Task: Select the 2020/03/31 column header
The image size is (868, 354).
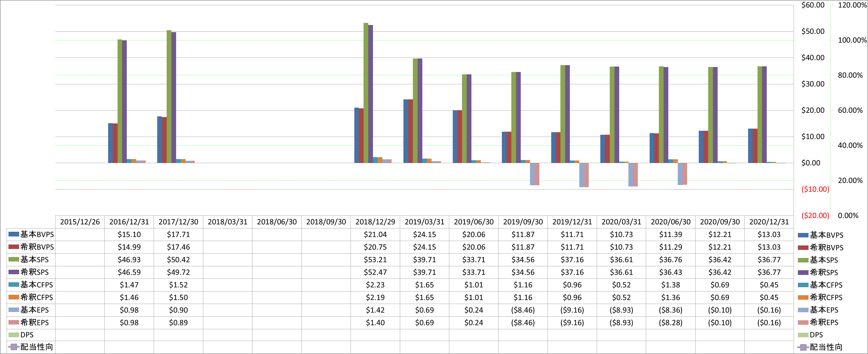Action: point(621,222)
